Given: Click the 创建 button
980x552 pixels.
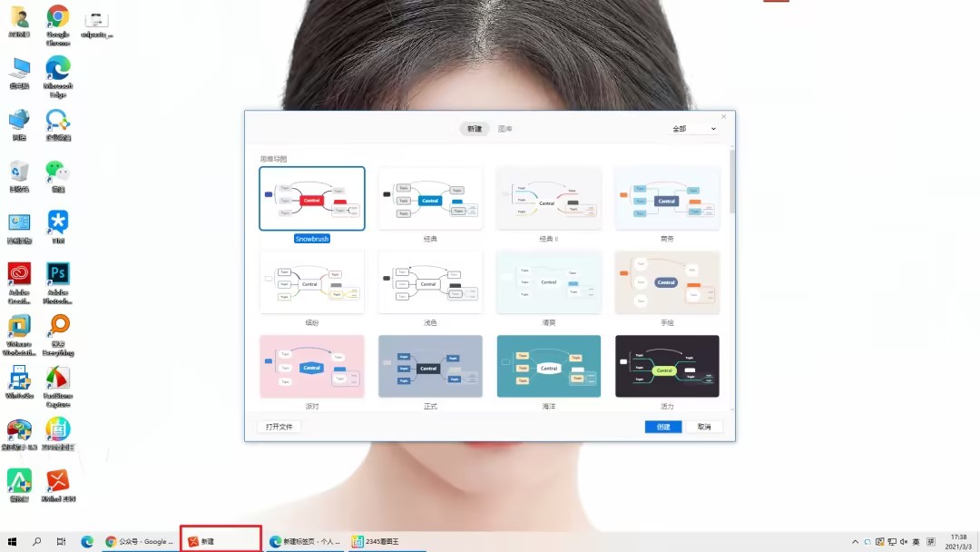Looking at the screenshot, I should [663, 427].
